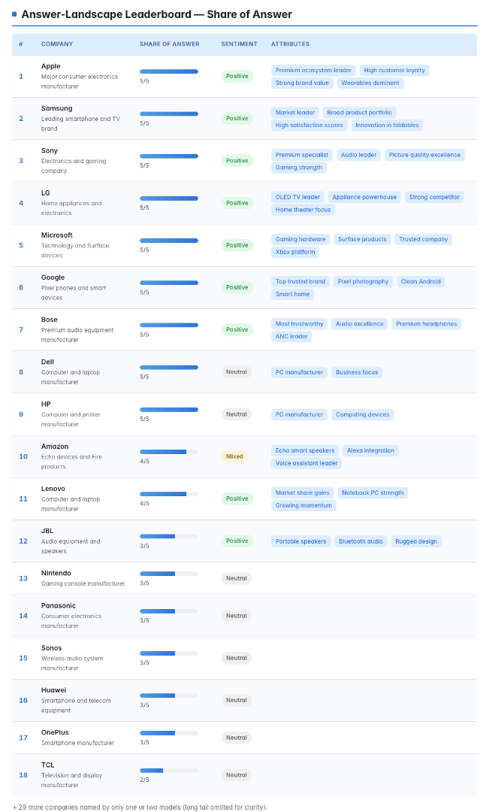The height and width of the screenshot is (812, 504).
Task: Click the Answer-Landscape Leaderboard heading
Action: pyautogui.click(x=156, y=14)
